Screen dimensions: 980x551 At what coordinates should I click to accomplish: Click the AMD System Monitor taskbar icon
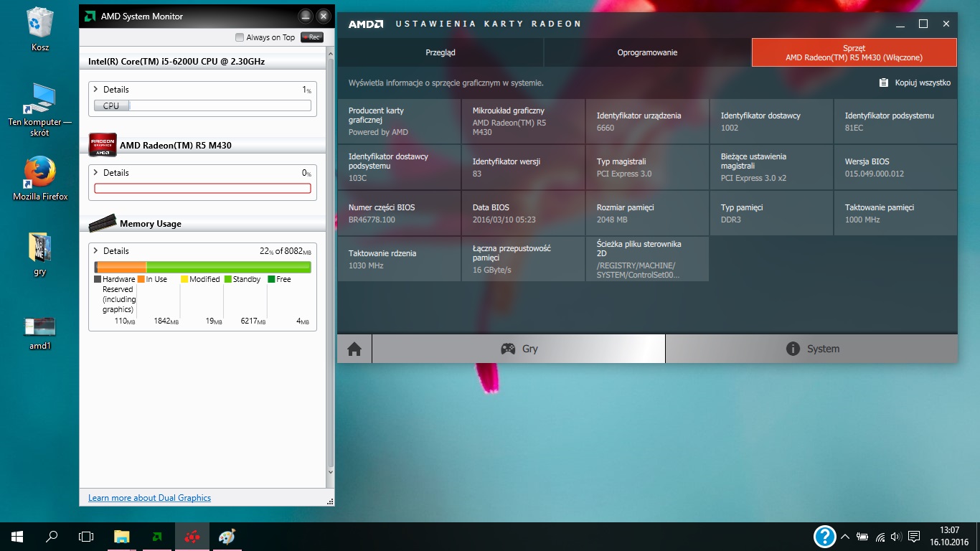click(156, 536)
